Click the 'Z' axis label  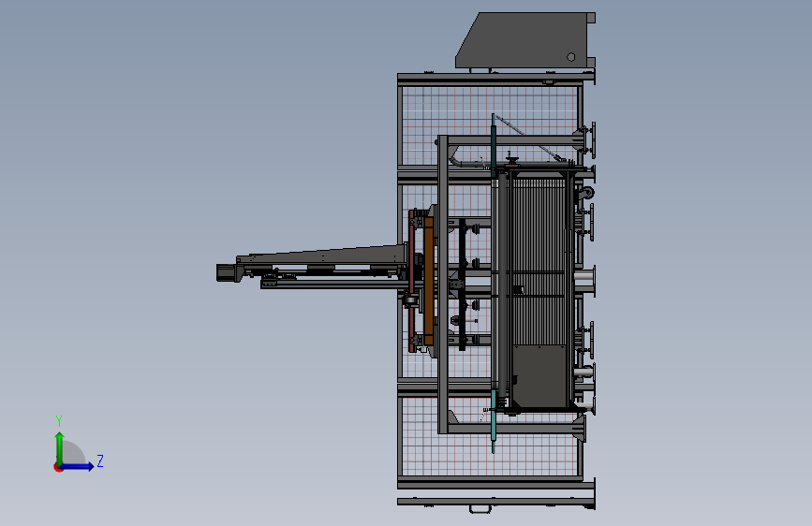[100, 460]
